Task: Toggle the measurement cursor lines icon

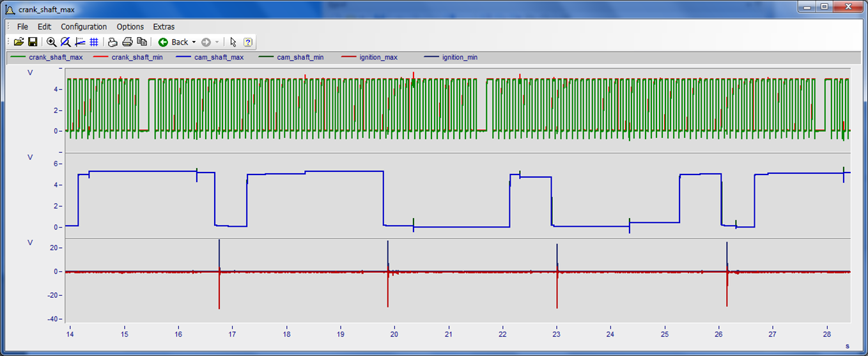Action: pos(80,42)
